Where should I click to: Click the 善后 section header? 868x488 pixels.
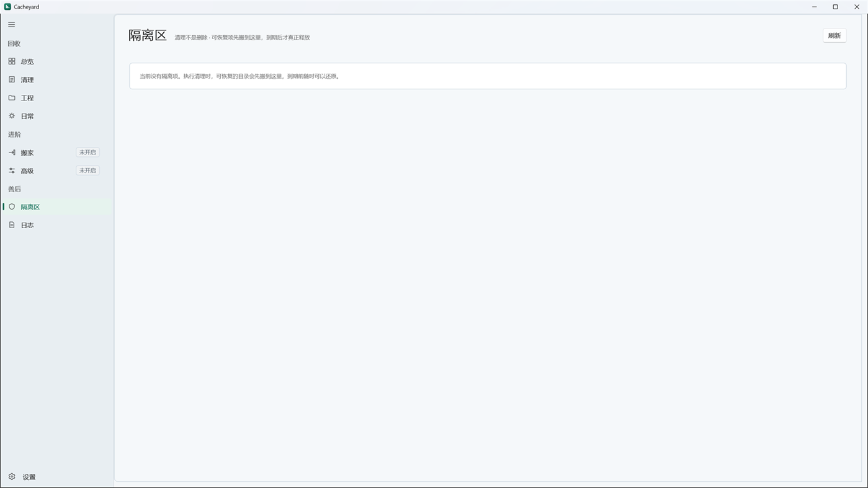coord(14,189)
